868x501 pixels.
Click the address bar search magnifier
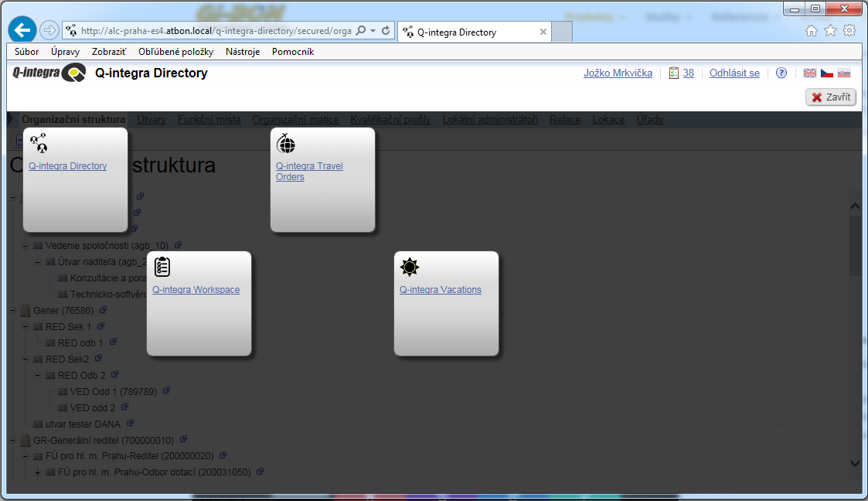pos(361,30)
